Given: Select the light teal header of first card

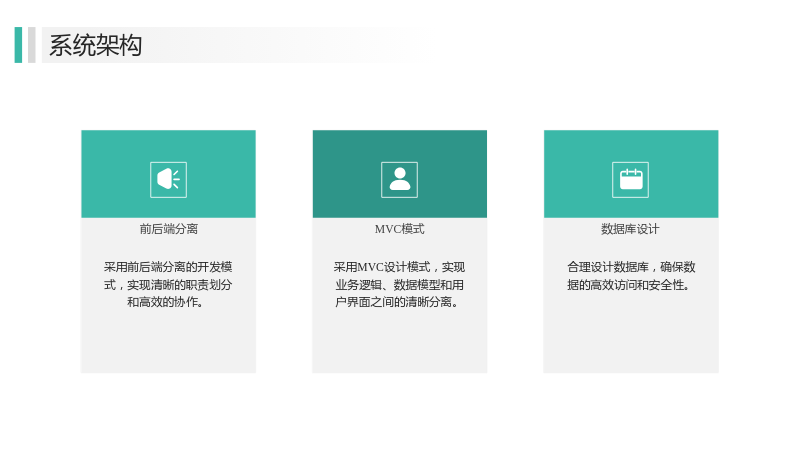Looking at the screenshot, I should (168, 174).
